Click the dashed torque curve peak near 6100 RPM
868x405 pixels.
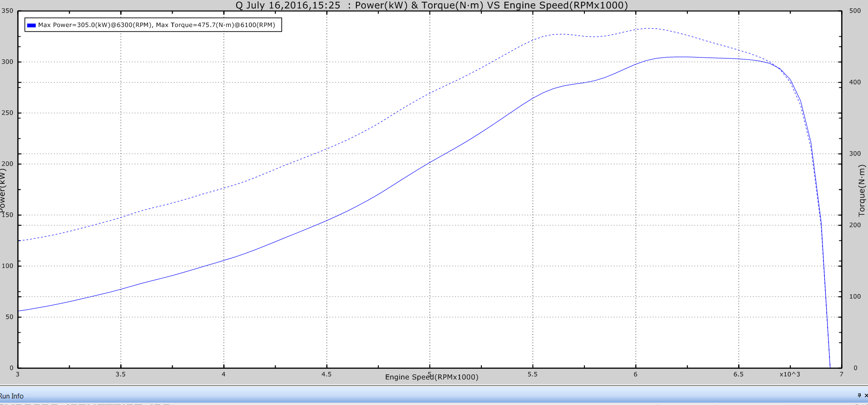click(x=652, y=28)
